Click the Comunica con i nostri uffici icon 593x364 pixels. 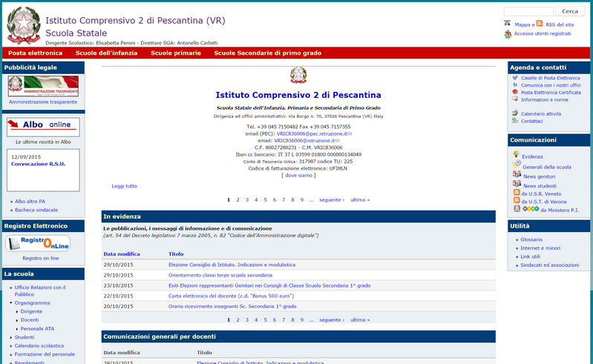(515, 85)
